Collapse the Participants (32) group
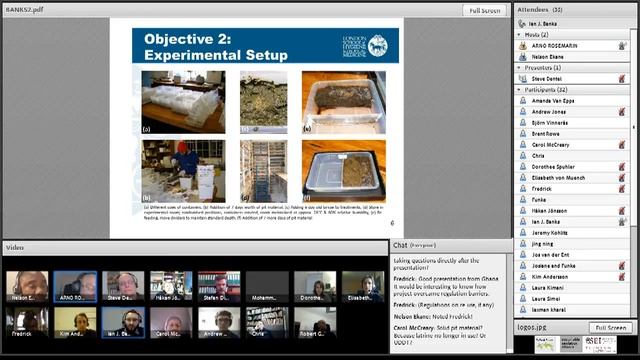Image resolution: width=640 pixels, height=360 pixels. tap(519, 90)
